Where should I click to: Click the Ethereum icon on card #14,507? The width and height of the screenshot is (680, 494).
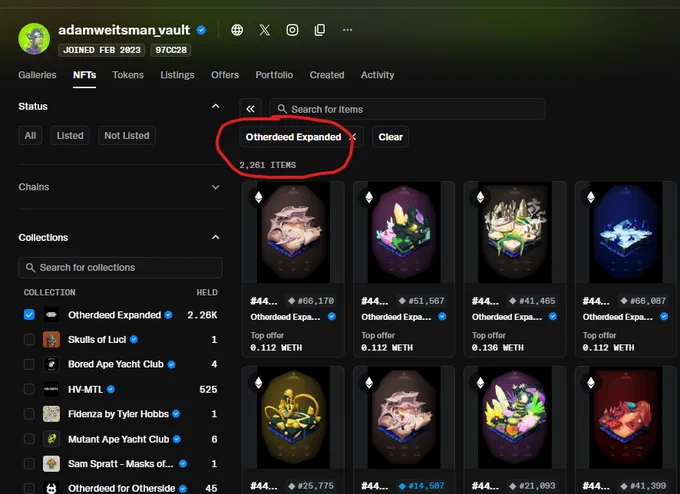(x=369, y=383)
